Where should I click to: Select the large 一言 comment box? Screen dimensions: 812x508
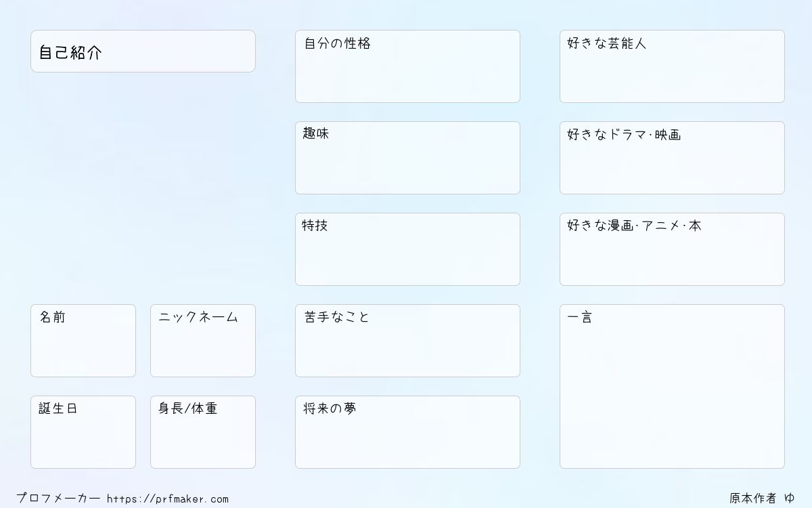tap(672, 386)
